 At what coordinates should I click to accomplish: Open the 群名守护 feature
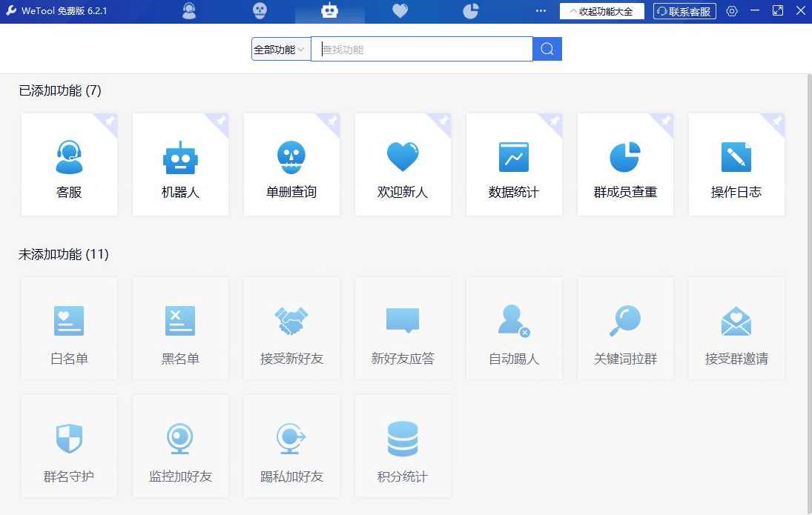(x=69, y=445)
